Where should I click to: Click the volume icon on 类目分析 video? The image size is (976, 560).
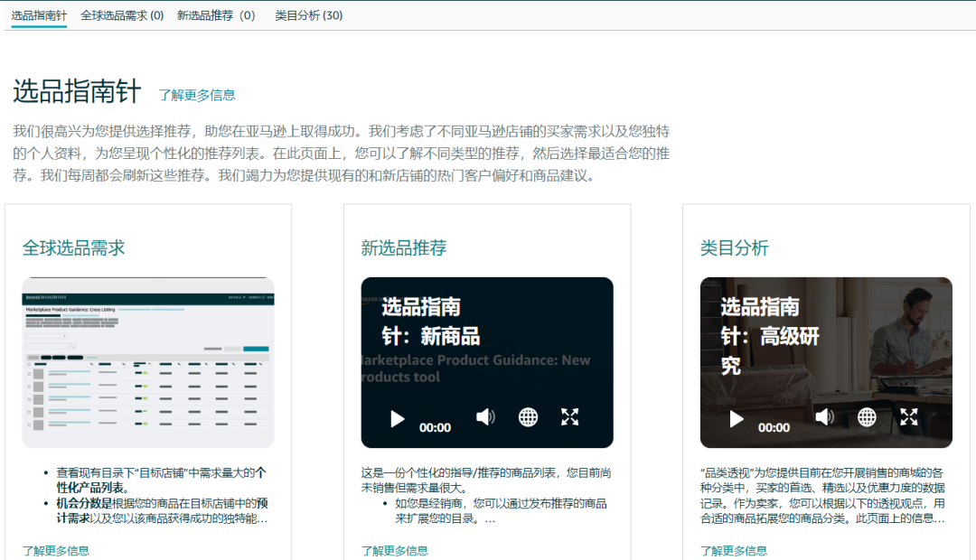pyautogui.click(x=824, y=418)
